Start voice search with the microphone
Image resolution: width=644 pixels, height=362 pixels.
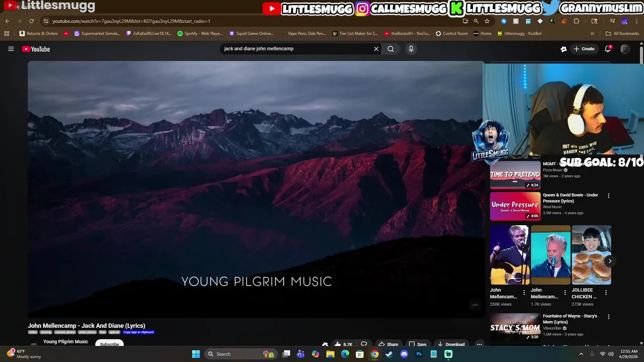[x=411, y=49]
